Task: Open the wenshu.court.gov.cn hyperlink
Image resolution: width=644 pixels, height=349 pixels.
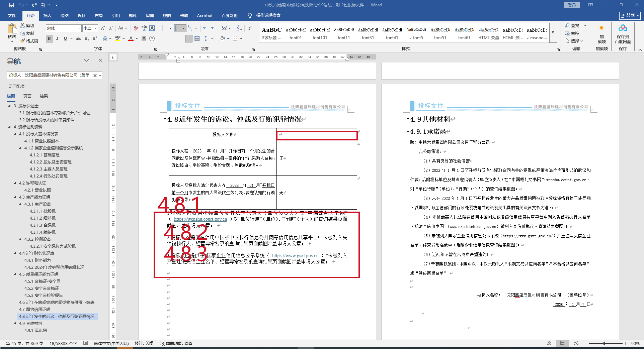Action: click(x=200, y=219)
